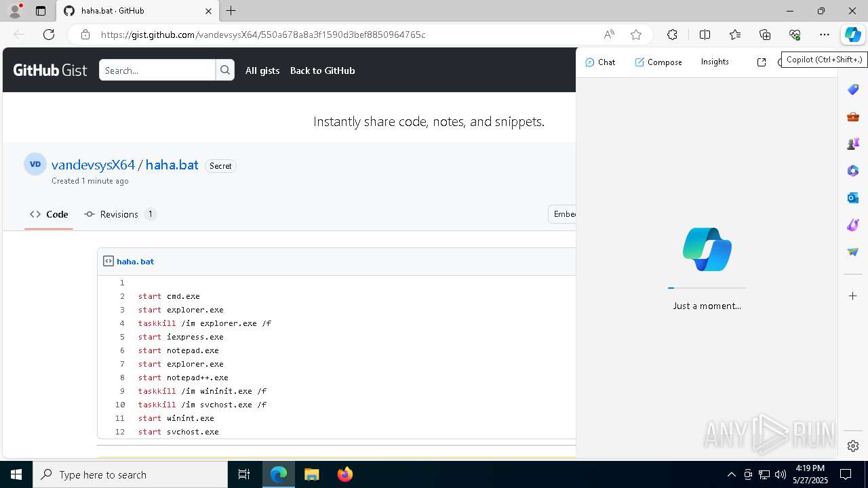Open File Explorer from the taskbar

pos(311,474)
